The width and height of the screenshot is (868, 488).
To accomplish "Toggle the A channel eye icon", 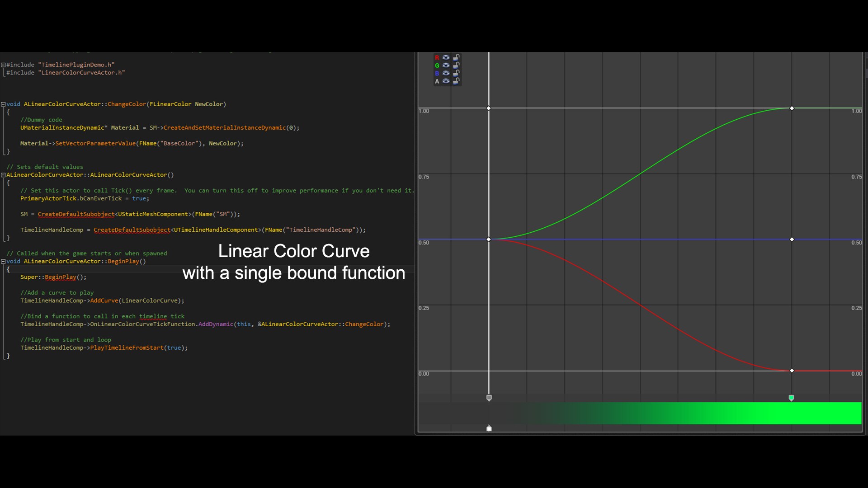I will coord(446,81).
